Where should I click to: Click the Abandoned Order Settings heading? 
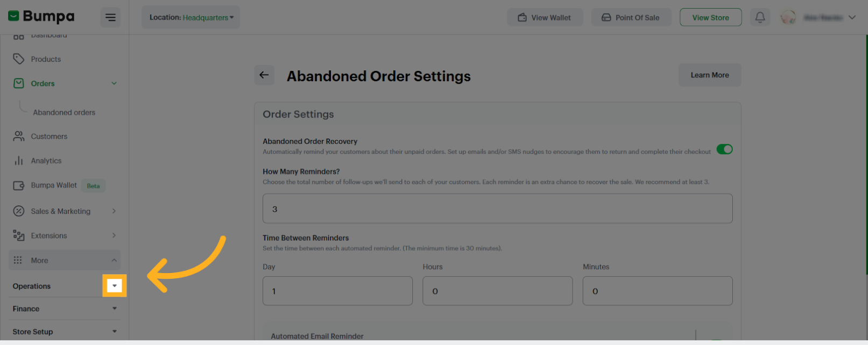pos(379,76)
